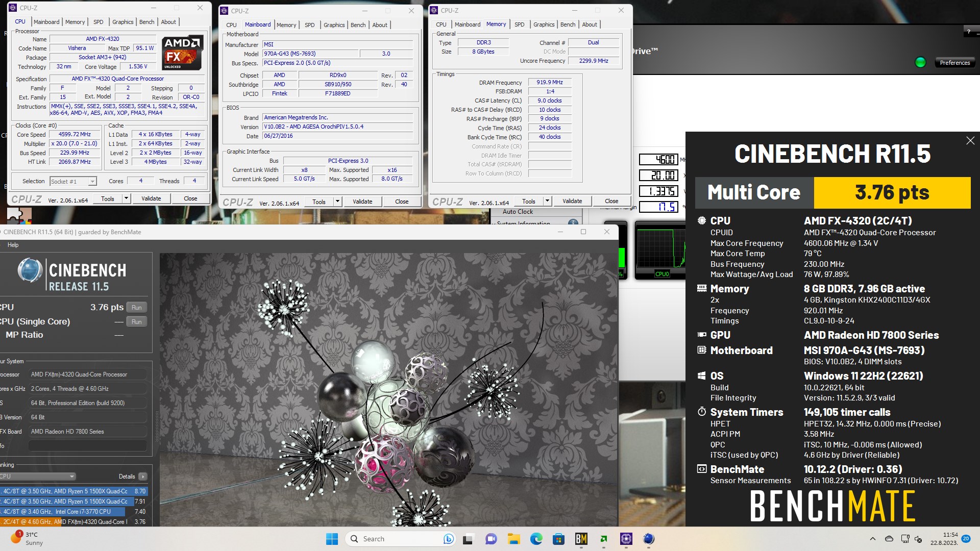The width and height of the screenshot is (980, 551).
Task: Show hidden system tray icons chevron
Action: (872, 539)
